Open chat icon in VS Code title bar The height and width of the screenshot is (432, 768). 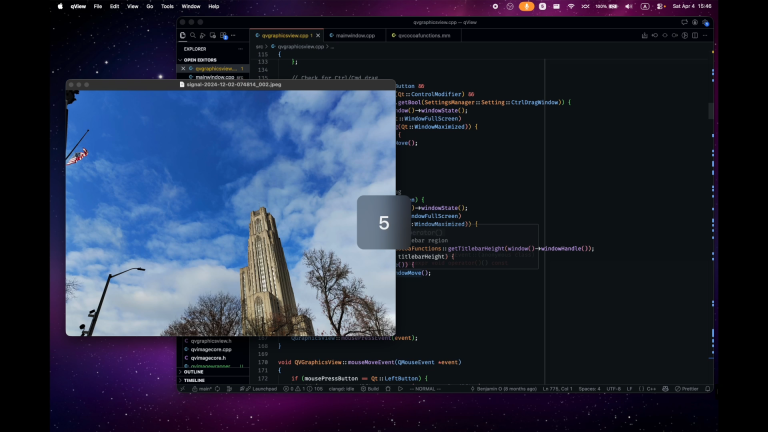click(684, 22)
